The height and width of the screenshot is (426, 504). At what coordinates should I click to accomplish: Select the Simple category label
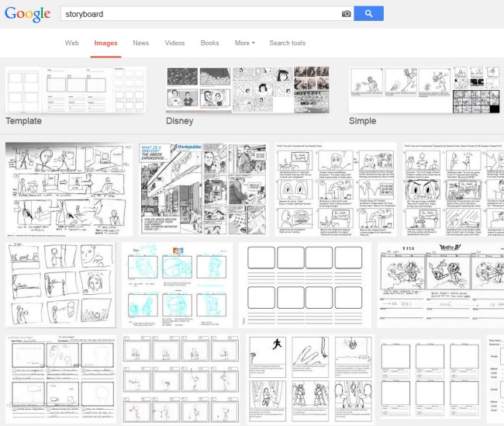364,122
